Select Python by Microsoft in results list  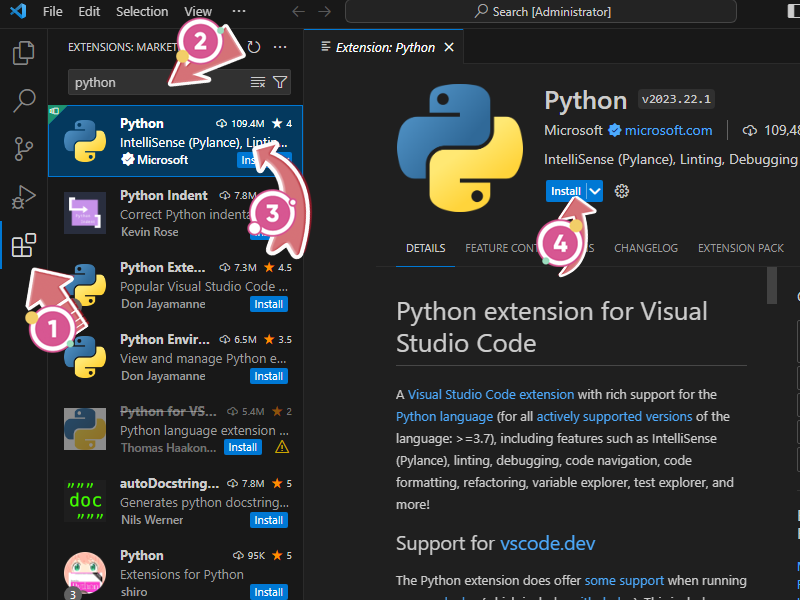click(x=176, y=141)
